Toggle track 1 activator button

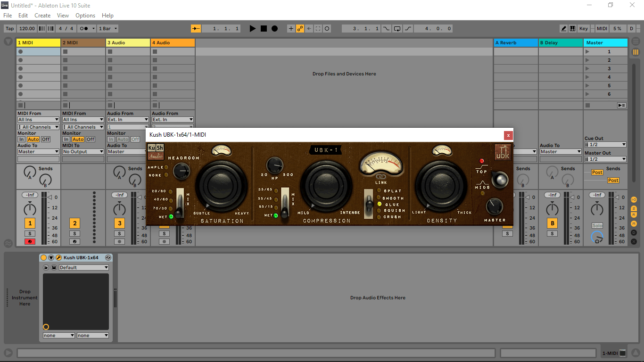coord(30,223)
